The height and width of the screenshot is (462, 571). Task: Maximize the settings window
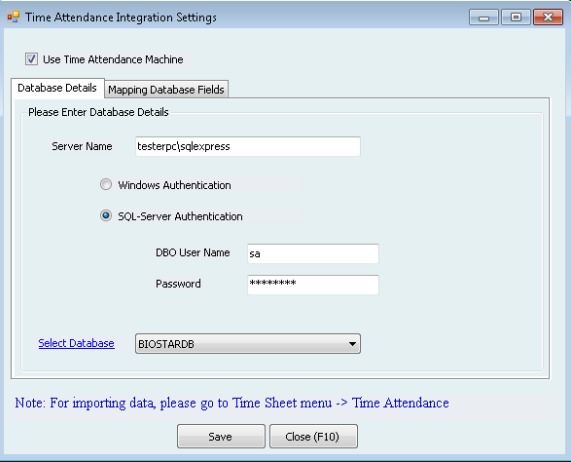[x=516, y=17]
